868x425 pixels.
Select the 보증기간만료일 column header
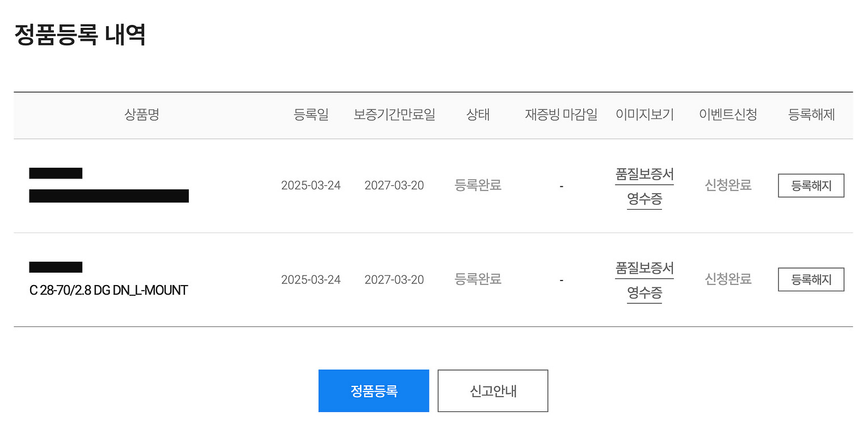(x=394, y=115)
